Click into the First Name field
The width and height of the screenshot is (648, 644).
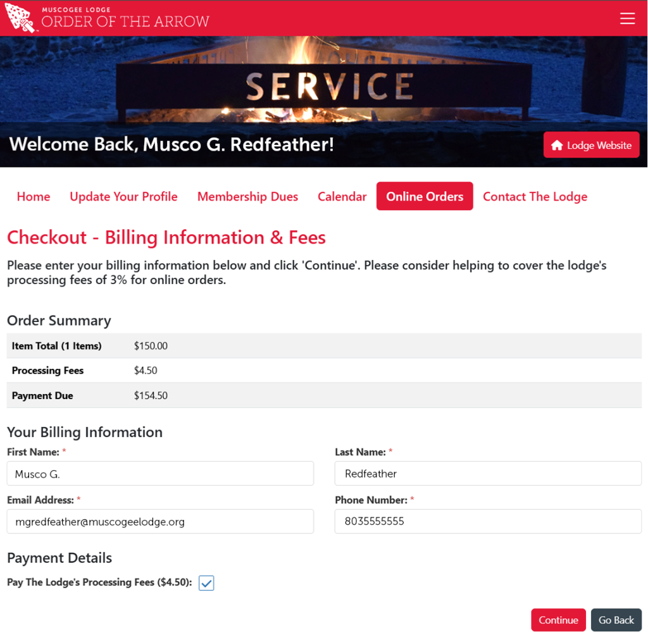coord(160,474)
